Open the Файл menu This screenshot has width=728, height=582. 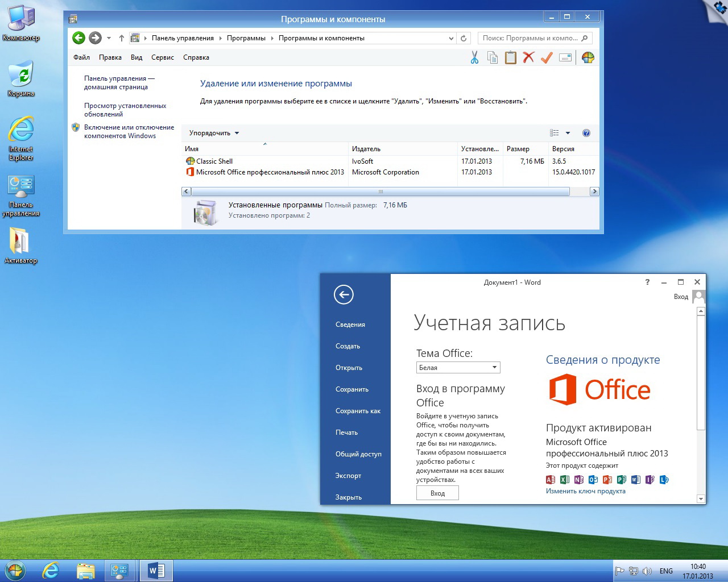81,57
